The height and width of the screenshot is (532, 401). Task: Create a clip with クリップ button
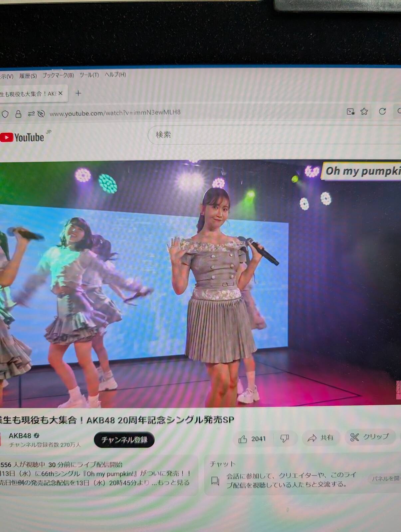tap(370, 437)
